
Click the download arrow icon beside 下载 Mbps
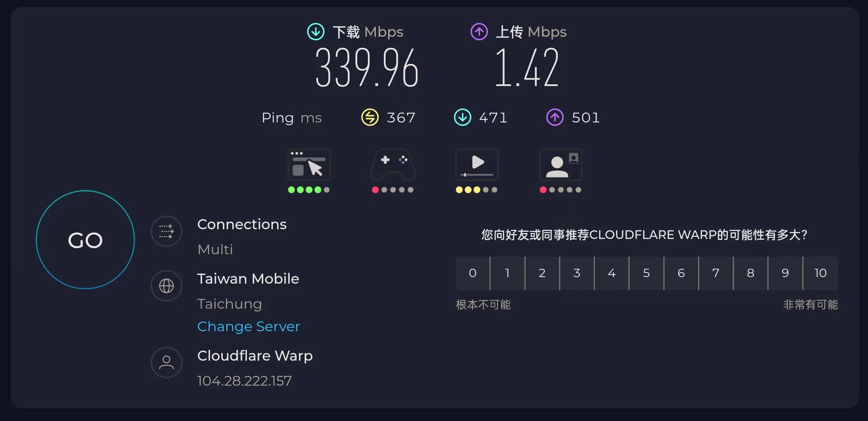(315, 32)
